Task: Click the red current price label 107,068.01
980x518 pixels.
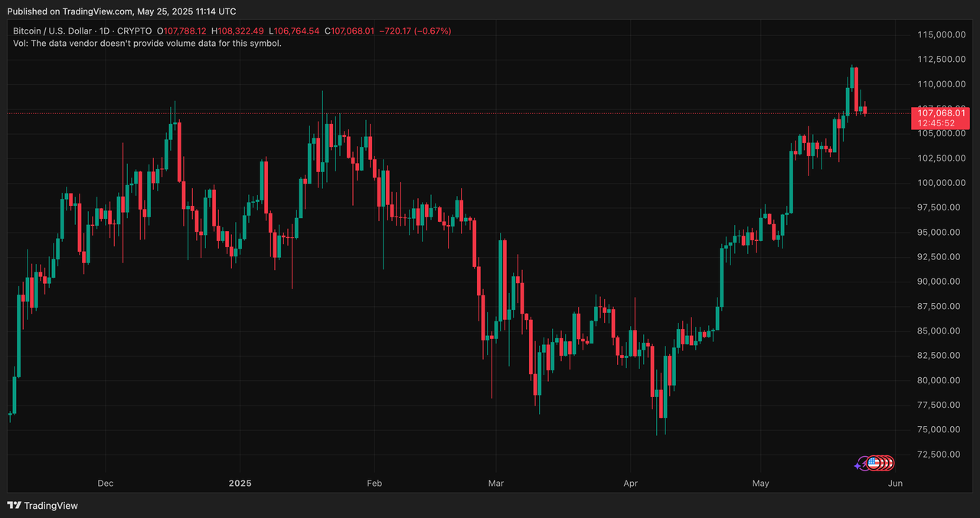Action: pyautogui.click(x=940, y=113)
